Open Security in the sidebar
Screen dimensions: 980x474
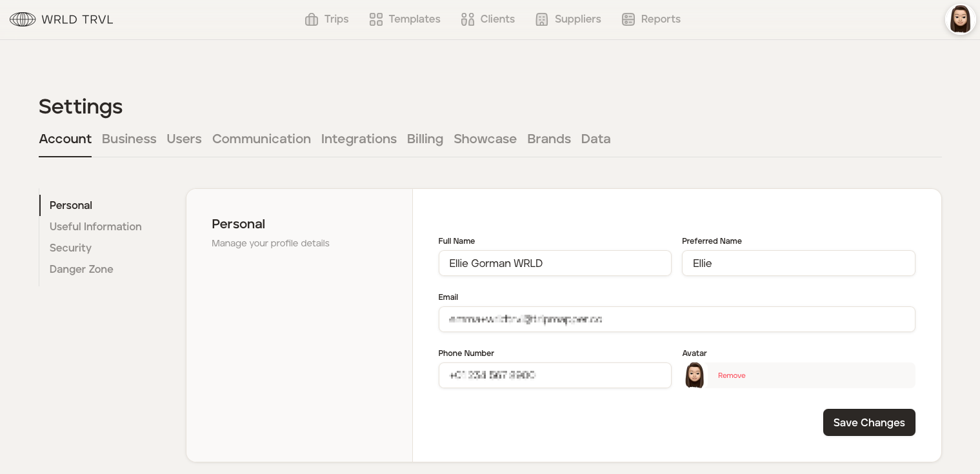(70, 248)
